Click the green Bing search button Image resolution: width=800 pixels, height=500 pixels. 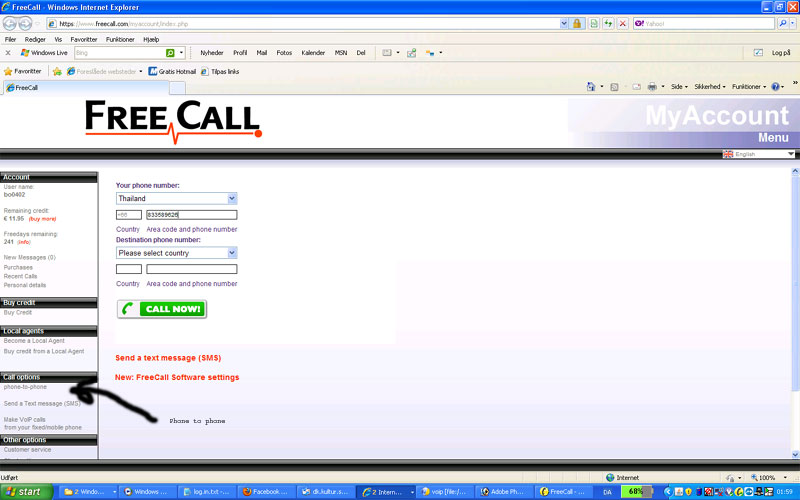[x=170, y=53]
